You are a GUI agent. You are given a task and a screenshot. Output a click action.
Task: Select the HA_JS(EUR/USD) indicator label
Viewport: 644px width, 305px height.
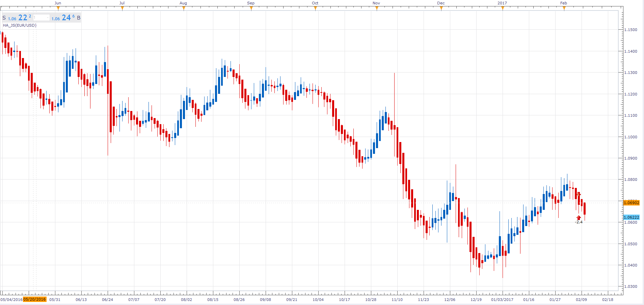[20, 25]
